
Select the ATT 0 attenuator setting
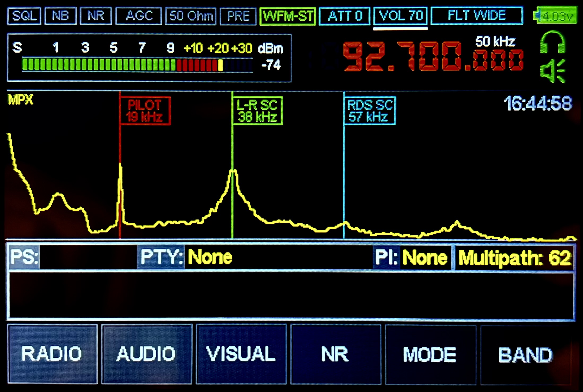point(345,16)
